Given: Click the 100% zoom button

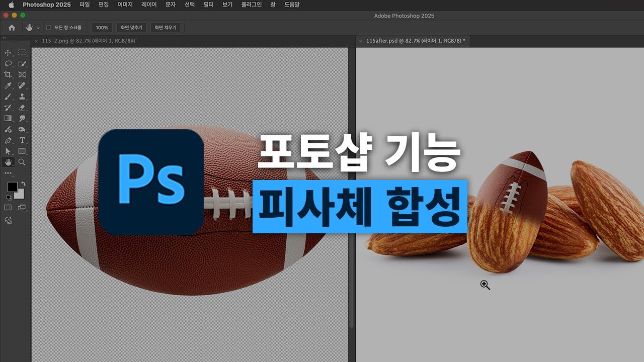Looking at the screenshot, I should pos(102,28).
